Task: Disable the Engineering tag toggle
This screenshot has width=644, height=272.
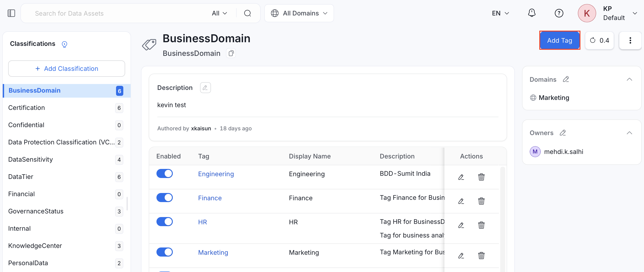Action: (x=164, y=173)
